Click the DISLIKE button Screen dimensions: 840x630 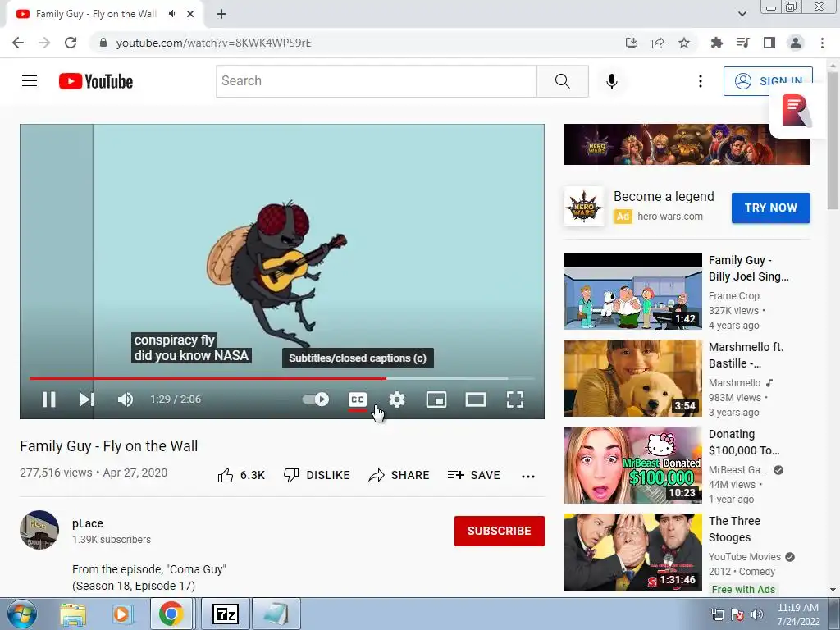point(317,475)
